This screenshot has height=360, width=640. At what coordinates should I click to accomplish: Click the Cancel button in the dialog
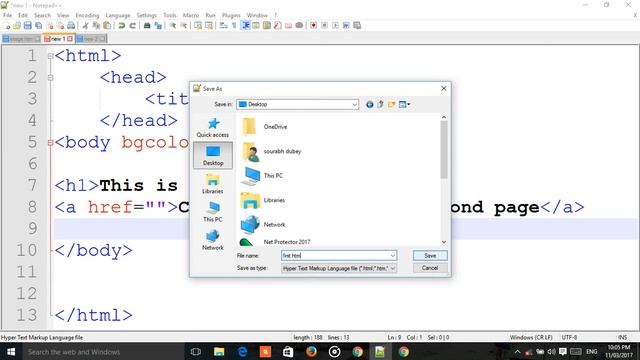430,268
